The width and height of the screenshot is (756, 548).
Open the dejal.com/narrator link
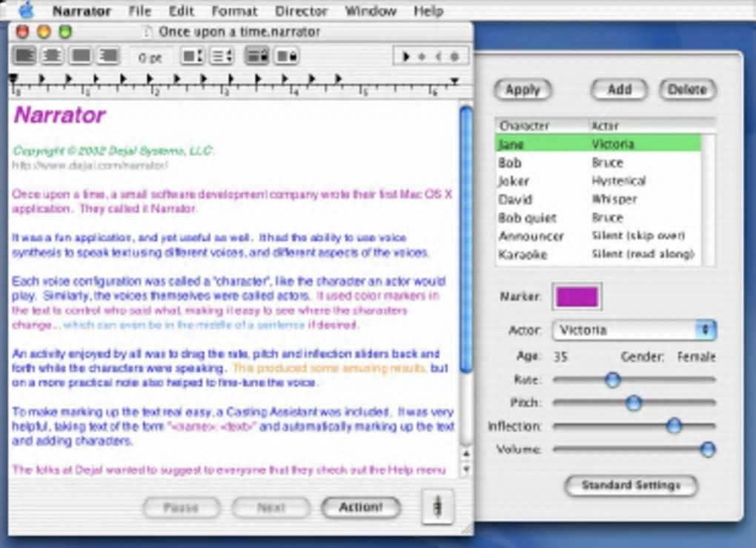90,165
